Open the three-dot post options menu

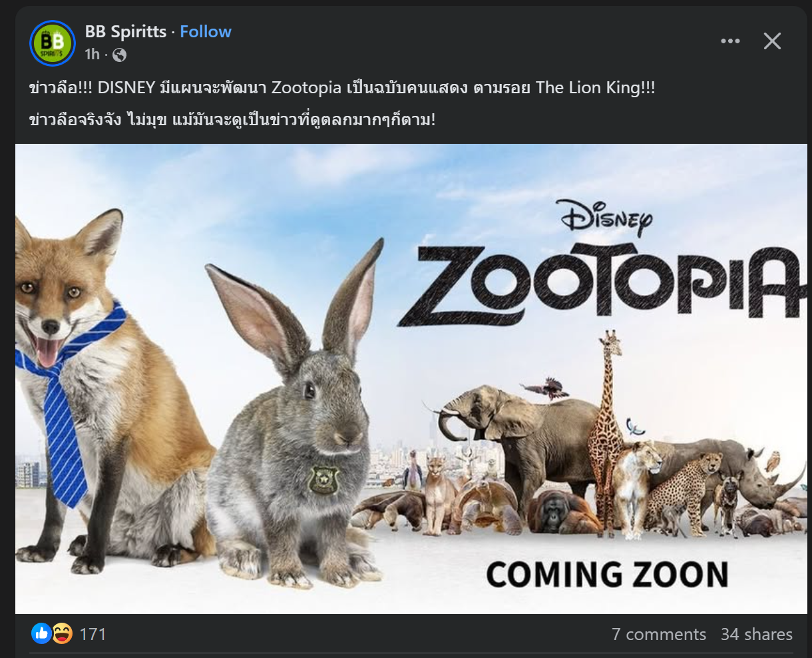pyautogui.click(x=730, y=41)
